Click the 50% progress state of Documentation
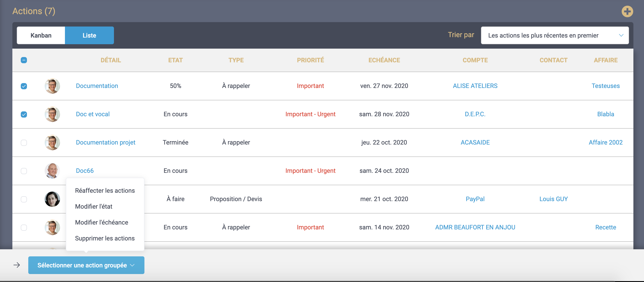 coord(175,86)
